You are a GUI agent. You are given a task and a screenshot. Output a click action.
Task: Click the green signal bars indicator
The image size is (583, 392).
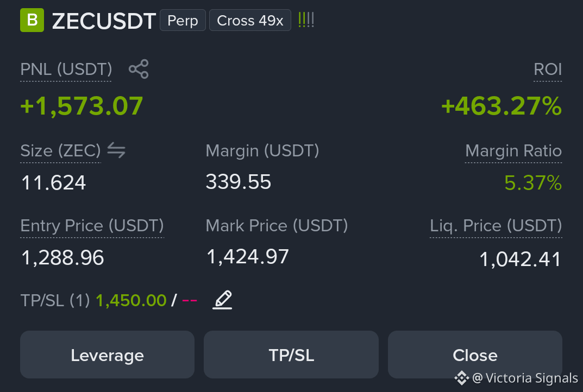pyautogui.click(x=306, y=20)
